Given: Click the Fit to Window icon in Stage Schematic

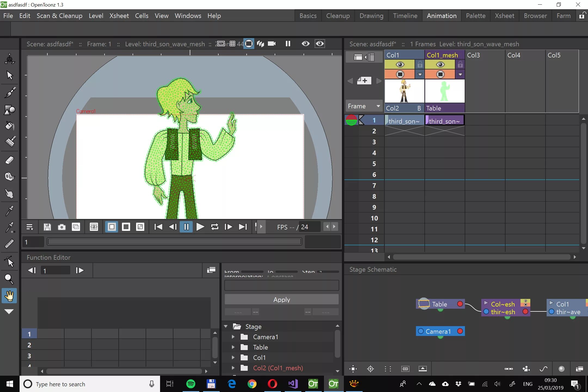Looking at the screenshot, I should pyautogui.click(x=353, y=369).
